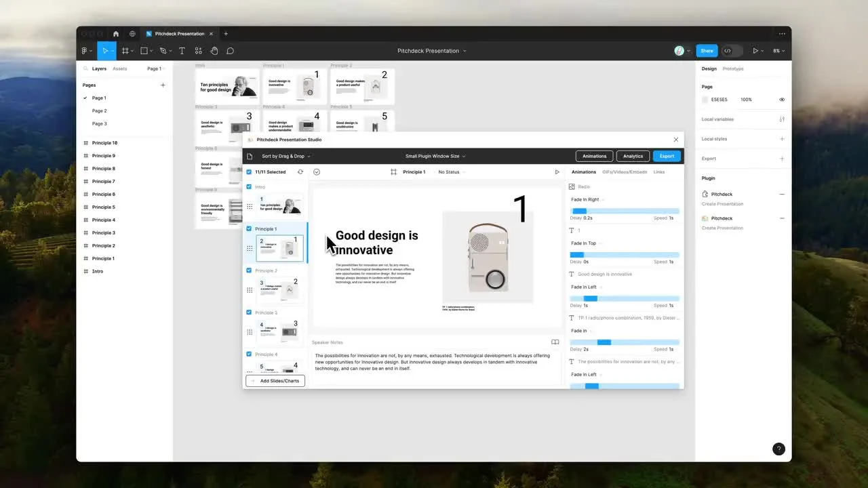This screenshot has width=868, height=488.
Task: Expand Small Plugin Window Size dropdown
Action: tap(435, 157)
